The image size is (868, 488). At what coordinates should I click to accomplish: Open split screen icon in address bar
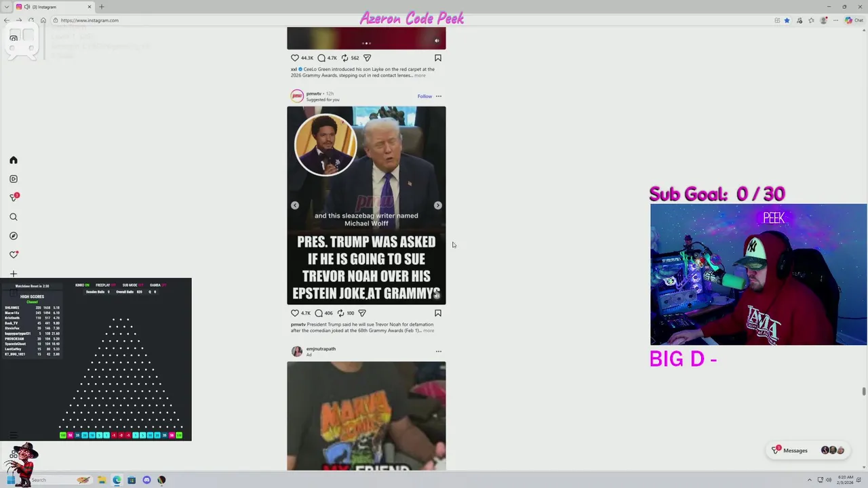tap(777, 20)
